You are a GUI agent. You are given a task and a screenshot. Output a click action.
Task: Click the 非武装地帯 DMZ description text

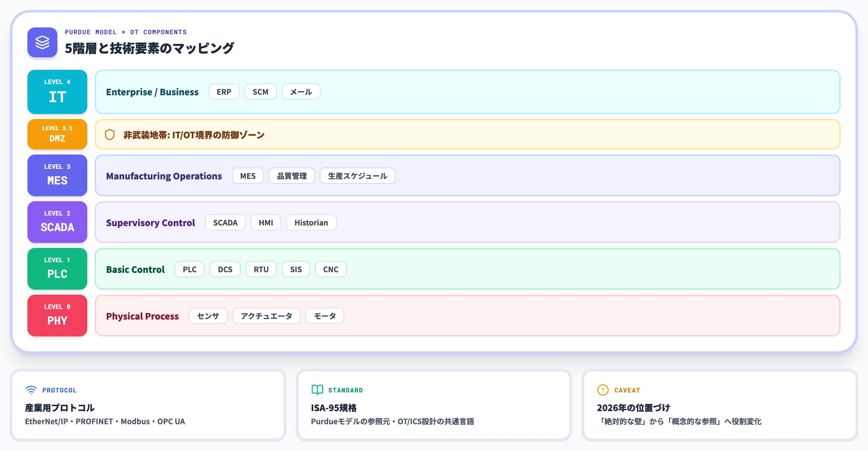pyautogui.click(x=194, y=135)
